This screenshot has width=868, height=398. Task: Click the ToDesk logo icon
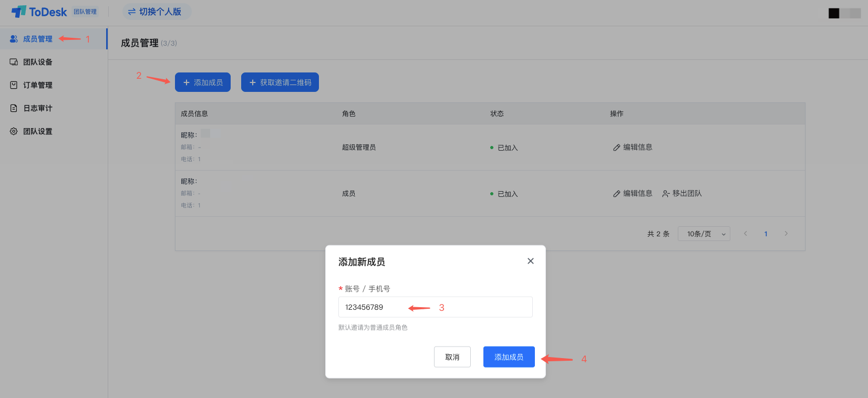click(19, 12)
